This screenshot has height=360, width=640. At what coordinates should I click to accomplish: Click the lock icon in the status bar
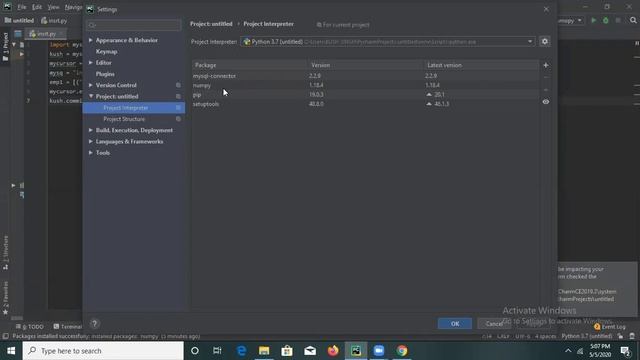click(620, 336)
